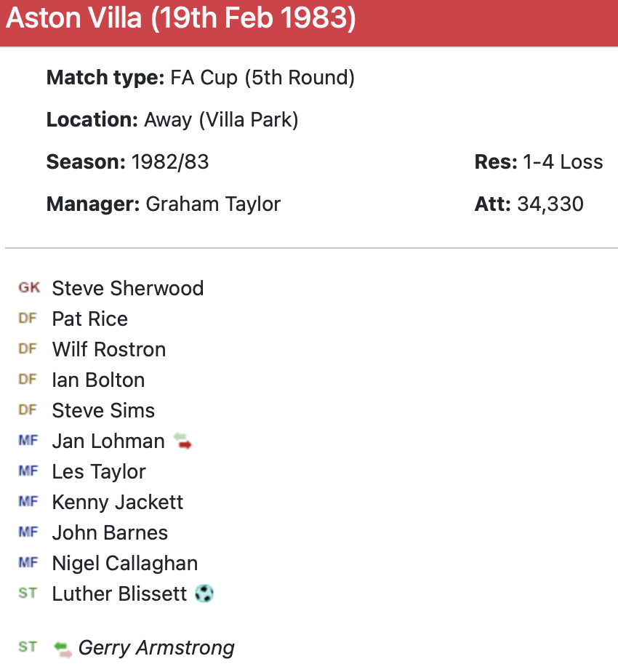Image resolution: width=618 pixels, height=672 pixels.
Task: Click on Les Taylor's name
Action: coord(99,472)
